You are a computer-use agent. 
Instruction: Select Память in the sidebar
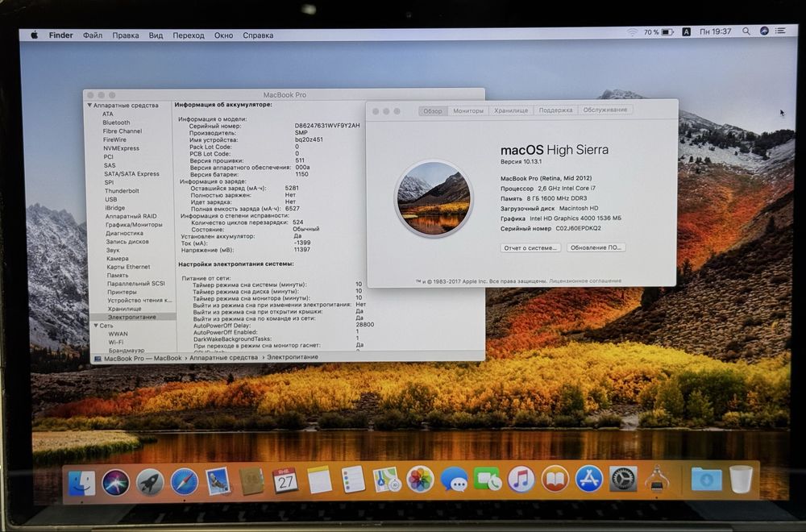click(118, 276)
